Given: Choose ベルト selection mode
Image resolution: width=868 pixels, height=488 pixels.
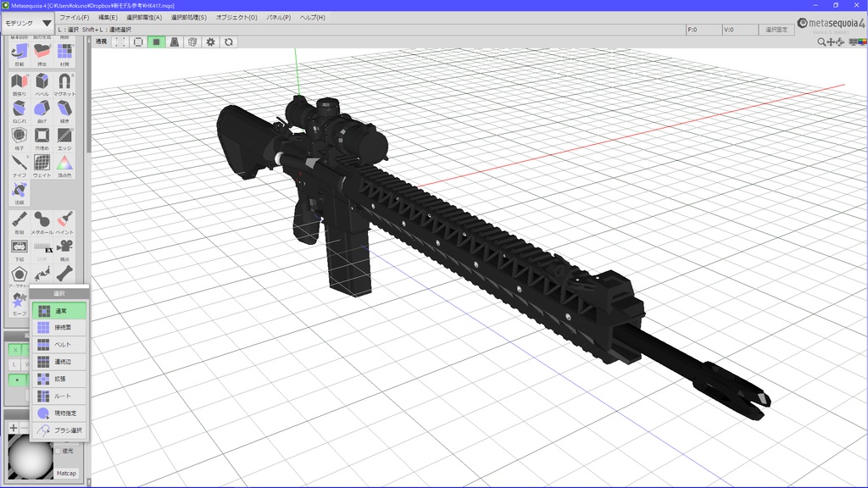Looking at the screenshot, I should [x=59, y=345].
